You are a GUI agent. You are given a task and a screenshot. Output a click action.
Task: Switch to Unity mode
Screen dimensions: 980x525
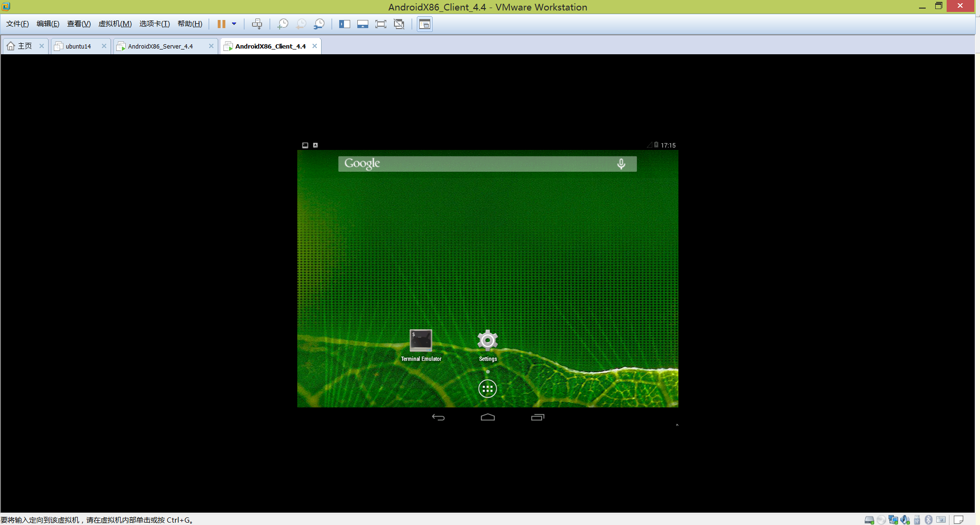399,24
